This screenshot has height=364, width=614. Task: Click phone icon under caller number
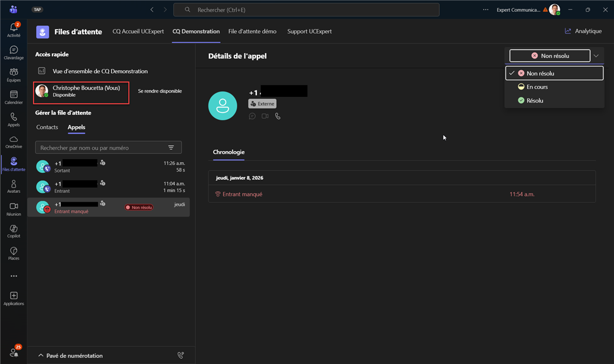pyautogui.click(x=277, y=116)
